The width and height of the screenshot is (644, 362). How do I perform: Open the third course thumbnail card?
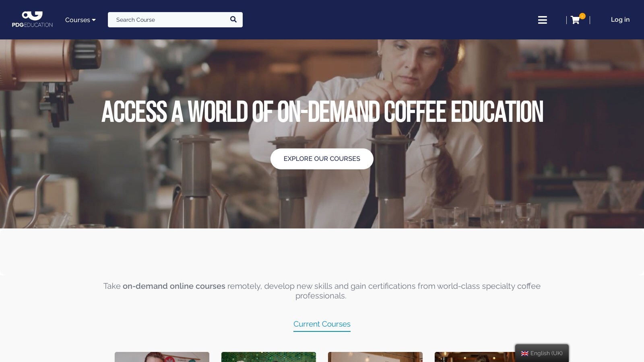pyautogui.click(x=375, y=357)
